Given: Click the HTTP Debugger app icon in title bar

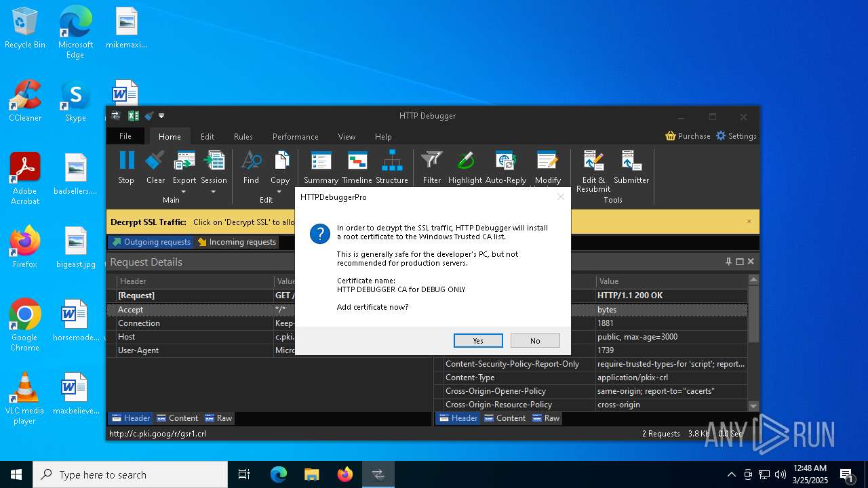Looking at the screenshot, I should click(116, 116).
